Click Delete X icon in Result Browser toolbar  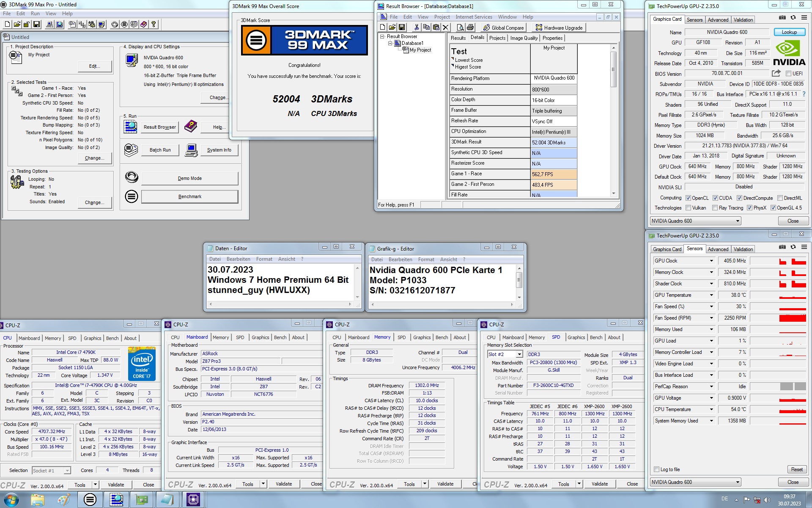pyautogui.click(x=445, y=28)
